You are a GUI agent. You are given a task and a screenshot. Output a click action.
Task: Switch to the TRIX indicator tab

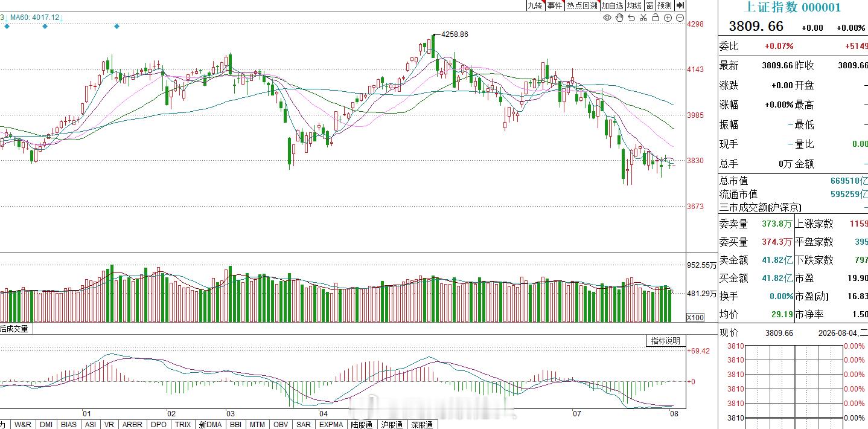(x=183, y=424)
